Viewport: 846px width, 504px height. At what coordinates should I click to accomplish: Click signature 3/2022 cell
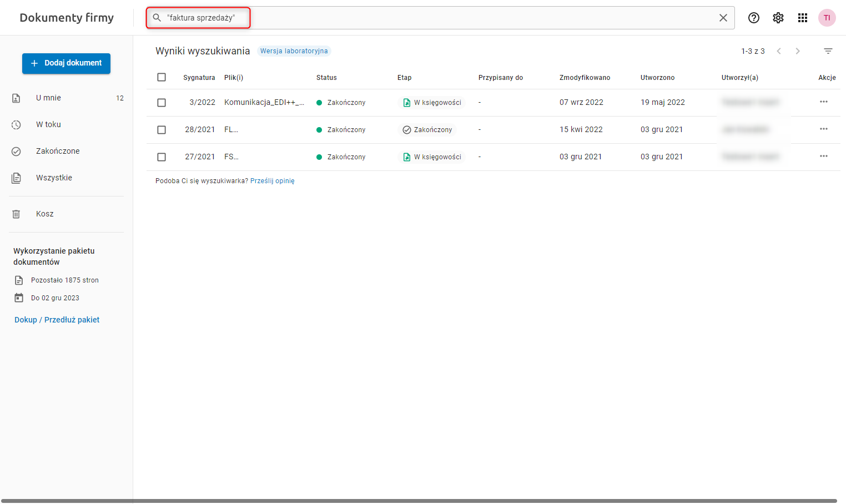pos(202,103)
